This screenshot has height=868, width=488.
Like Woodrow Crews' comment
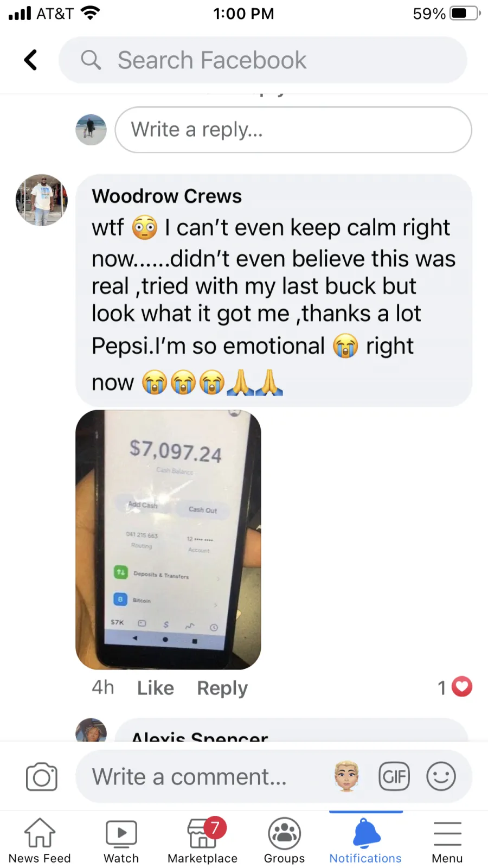156,688
